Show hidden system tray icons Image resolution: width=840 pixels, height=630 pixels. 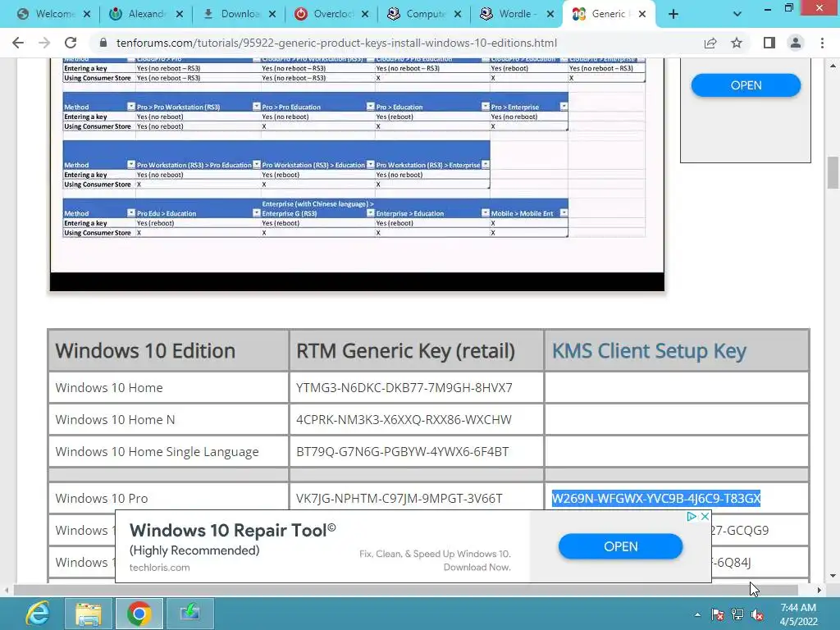(x=697, y=614)
